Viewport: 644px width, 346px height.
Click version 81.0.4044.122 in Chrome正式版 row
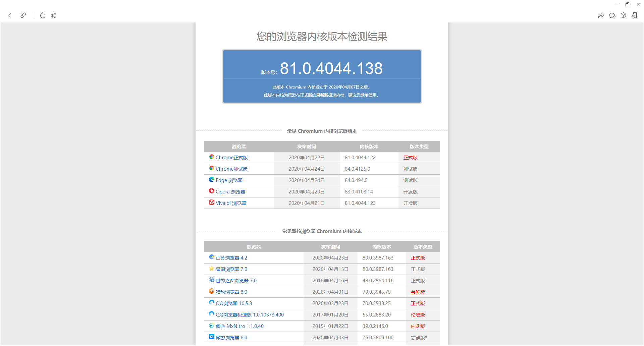pyautogui.click(x=360, y=158)
